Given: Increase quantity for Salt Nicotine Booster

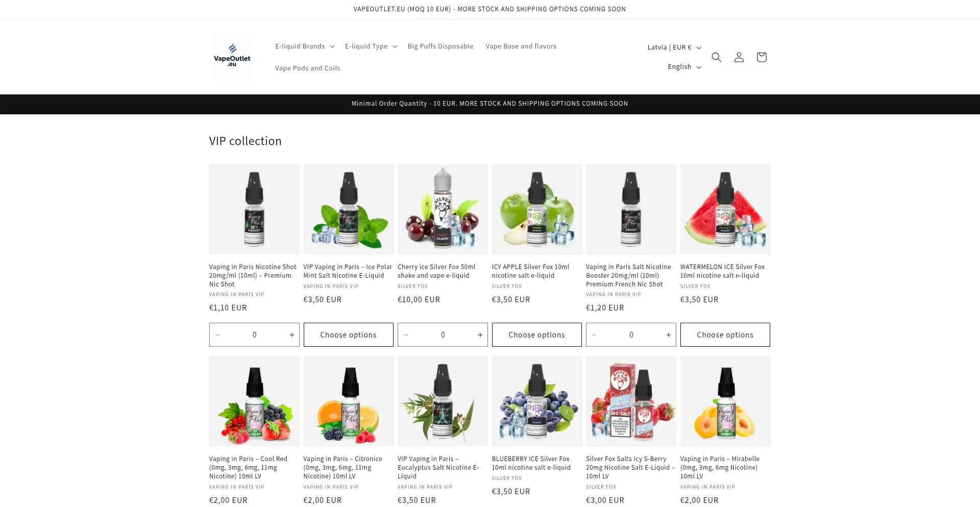Looking at the screenshot, I should pos(668,335).
